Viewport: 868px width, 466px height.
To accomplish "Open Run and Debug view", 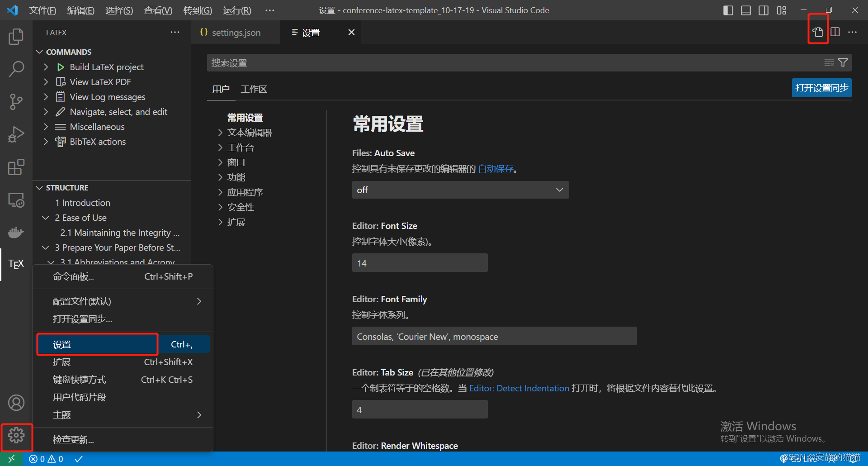I will coord(16,134).
